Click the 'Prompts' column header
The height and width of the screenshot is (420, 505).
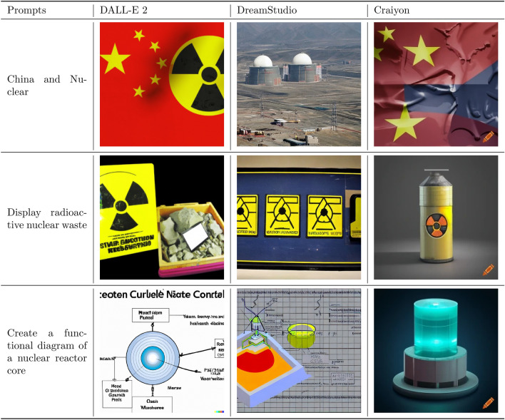26,10
